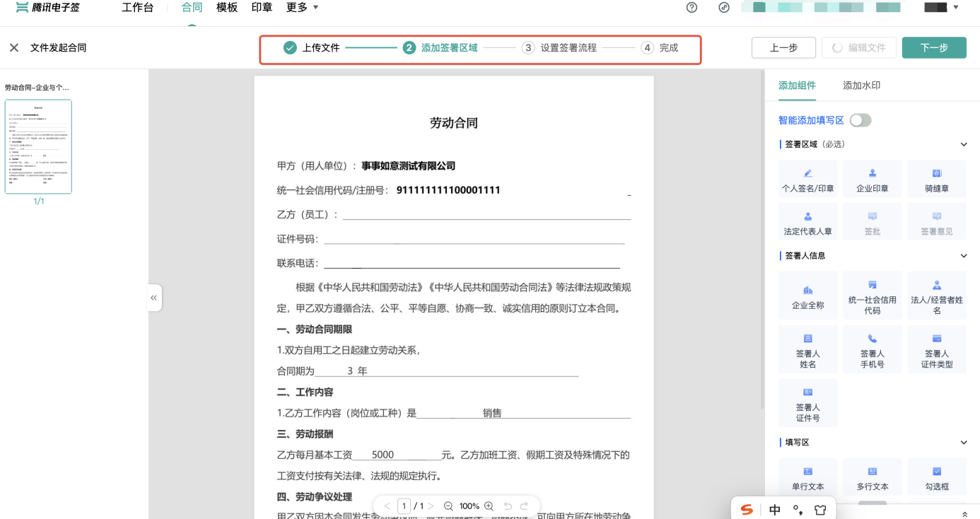The image size is (980, 519).
Task: Select the 劳动合同 page thumbnail
Action: pyautogui.click(x=38, y=146)
